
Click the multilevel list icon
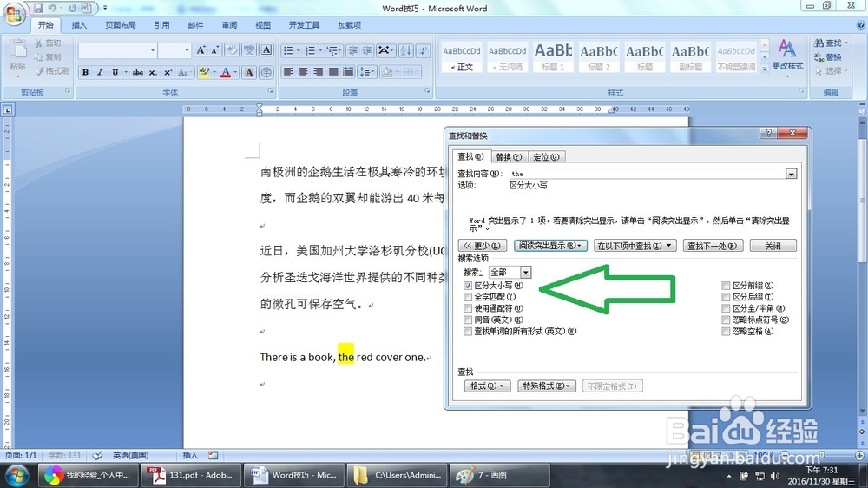point(332,50)
